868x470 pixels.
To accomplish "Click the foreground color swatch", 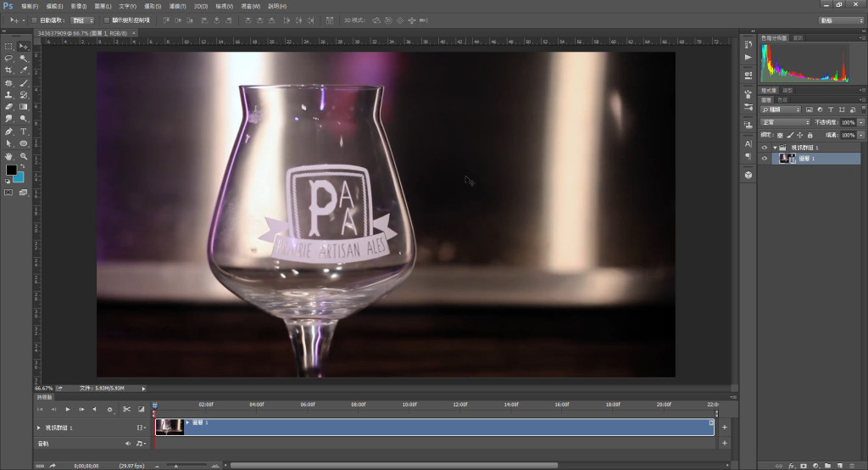I will [11, 171].
